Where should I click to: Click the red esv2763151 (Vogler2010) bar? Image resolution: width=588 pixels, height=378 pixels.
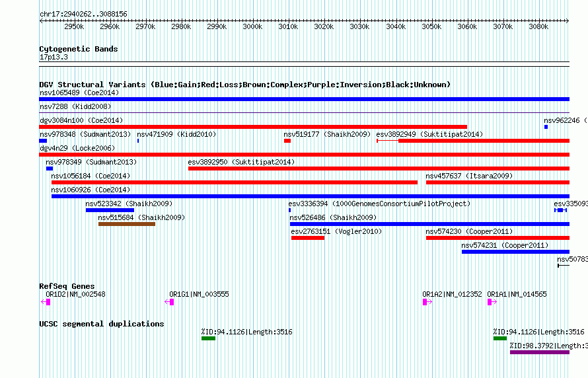pos(308,238)
